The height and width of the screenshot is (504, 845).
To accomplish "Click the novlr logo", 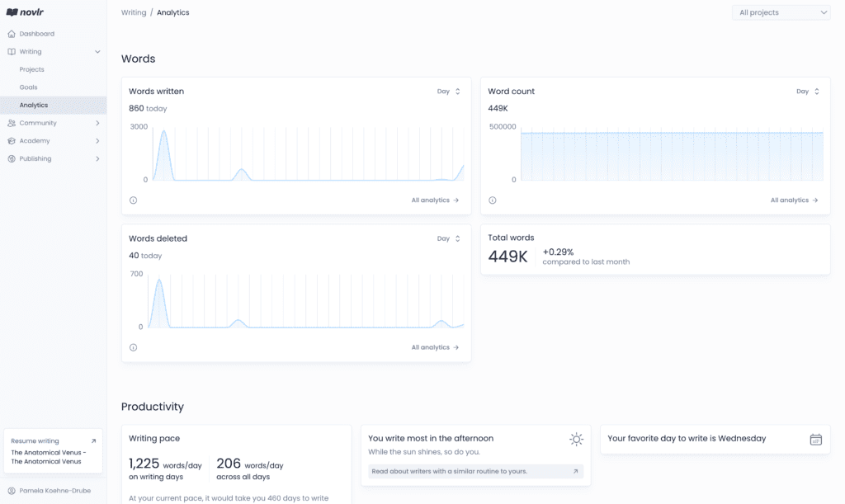I will click(25, 12).
